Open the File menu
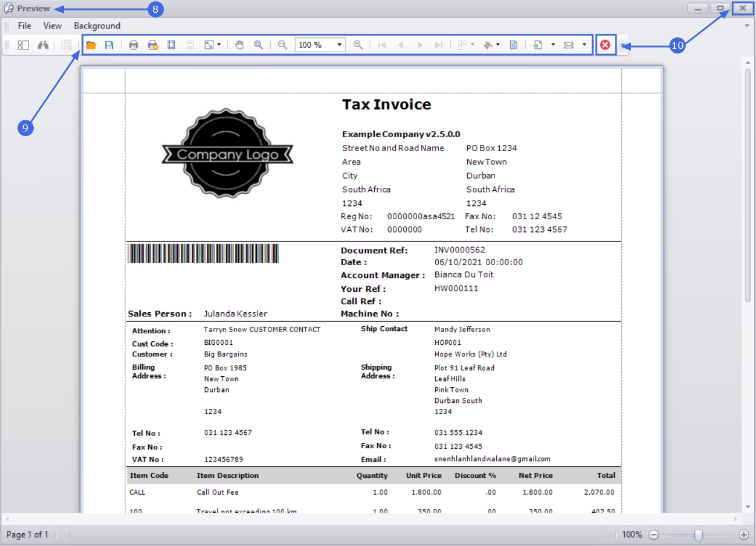756x546 pixels. [24, 26]
